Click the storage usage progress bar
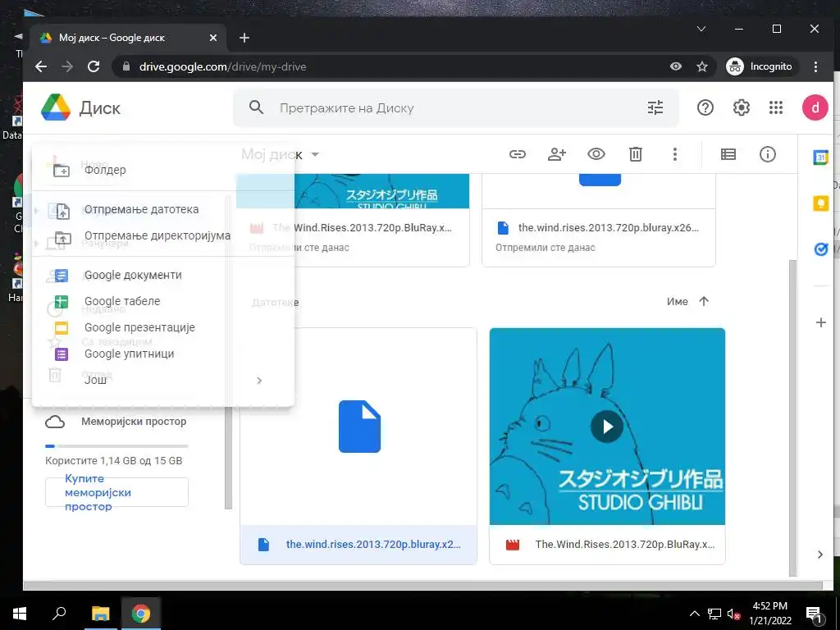Screen dimensions: 840x630 tap(116, 445)
